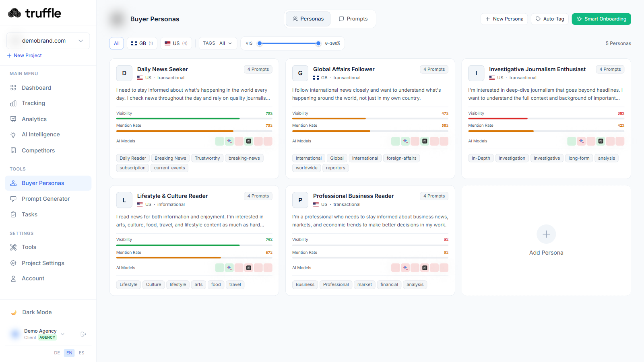This screenshot has height=362, width=644.
Task: Click the left handle of VIS slider
Action: tap(260, 43)
